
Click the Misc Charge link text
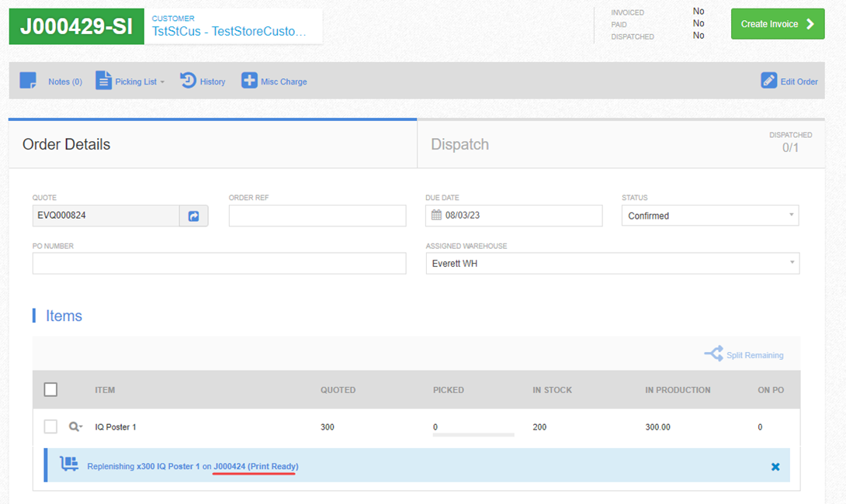pyautogui.click(x=284, y=81)
